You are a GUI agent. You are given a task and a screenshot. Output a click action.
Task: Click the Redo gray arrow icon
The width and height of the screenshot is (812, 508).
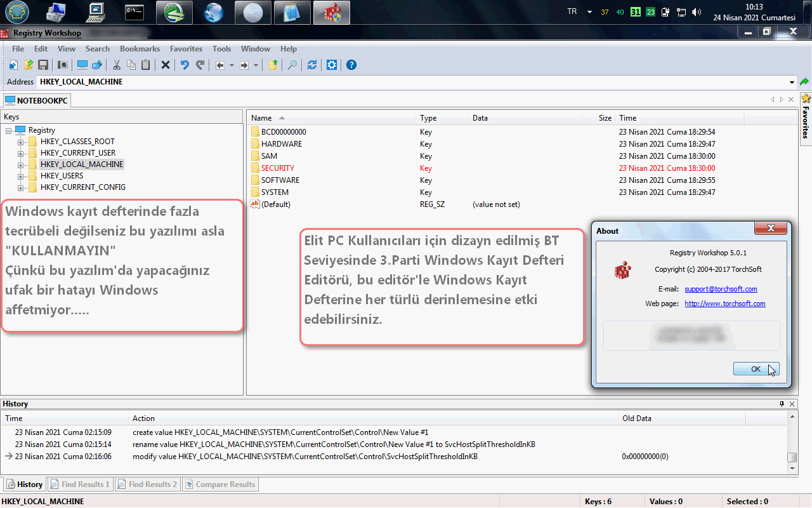200,65
